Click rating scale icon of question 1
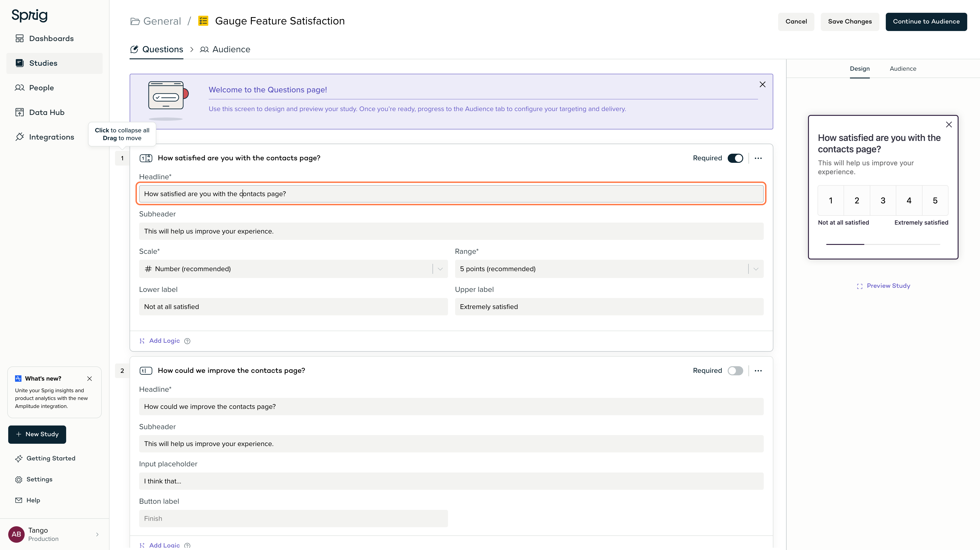The height and width of the screenshot is (550, 980). click(146, 158)
